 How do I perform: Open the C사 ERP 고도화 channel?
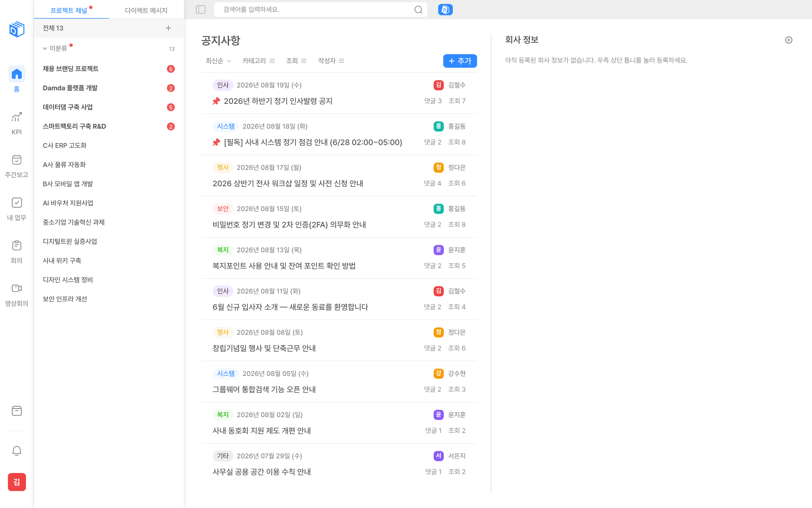(109, 145)
